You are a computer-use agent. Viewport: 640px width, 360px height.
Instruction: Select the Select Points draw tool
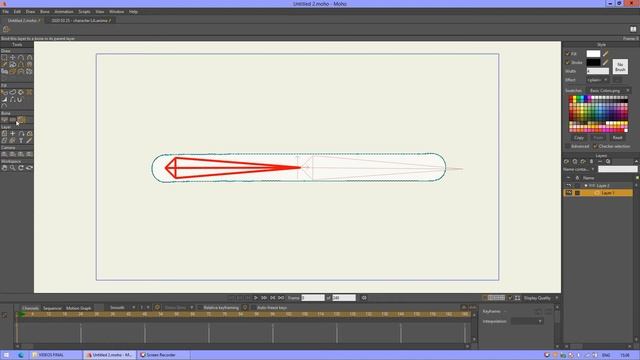pos(4,58)
